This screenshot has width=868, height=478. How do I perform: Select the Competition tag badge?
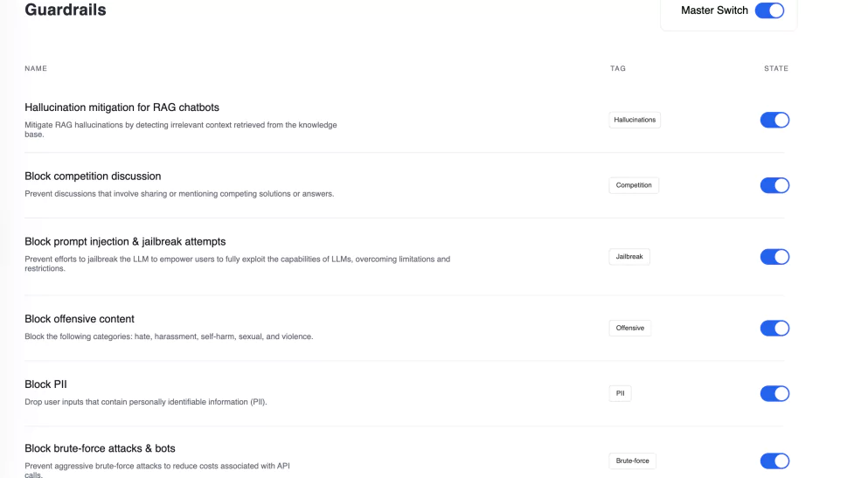pos(634,185)
